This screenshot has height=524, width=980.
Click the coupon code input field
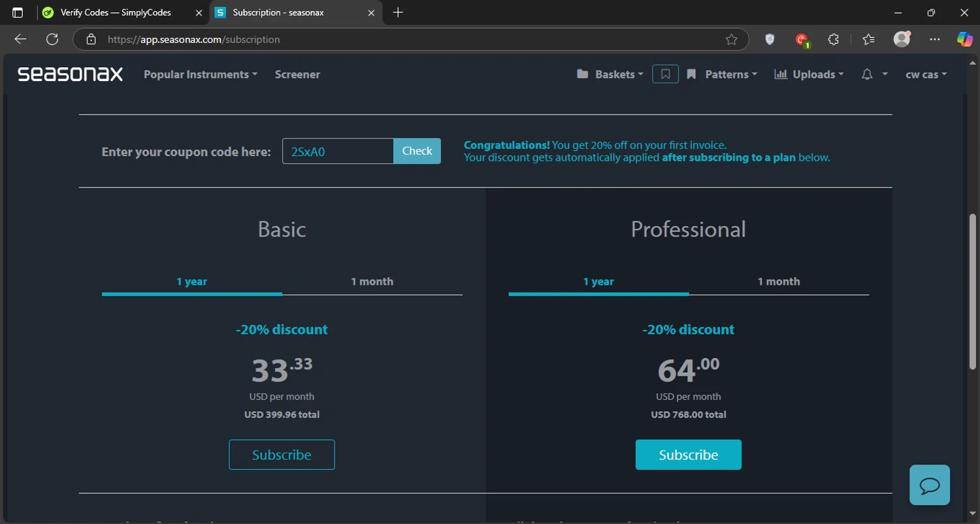[x=338, y=151]
